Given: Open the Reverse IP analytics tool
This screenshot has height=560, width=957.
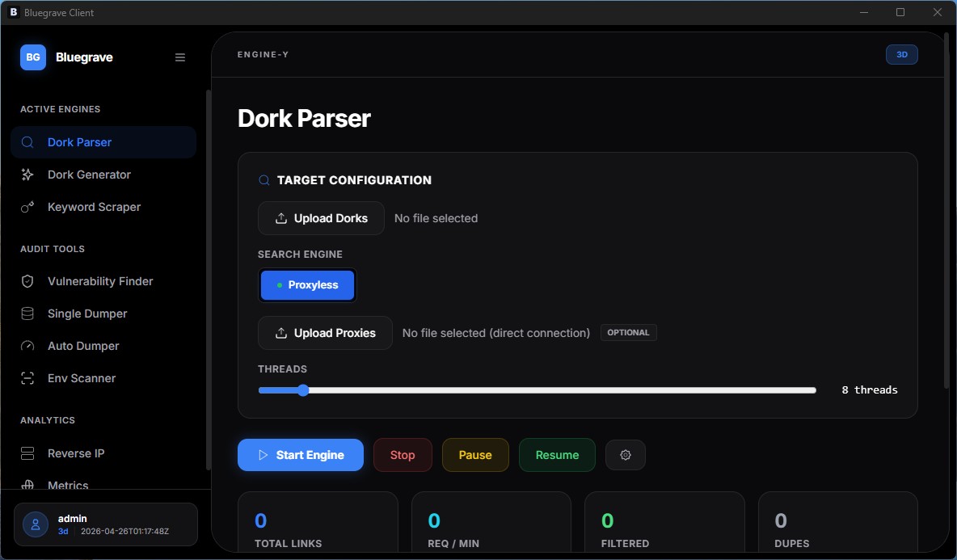Looking at the screenshot, I should click(76, 453).
